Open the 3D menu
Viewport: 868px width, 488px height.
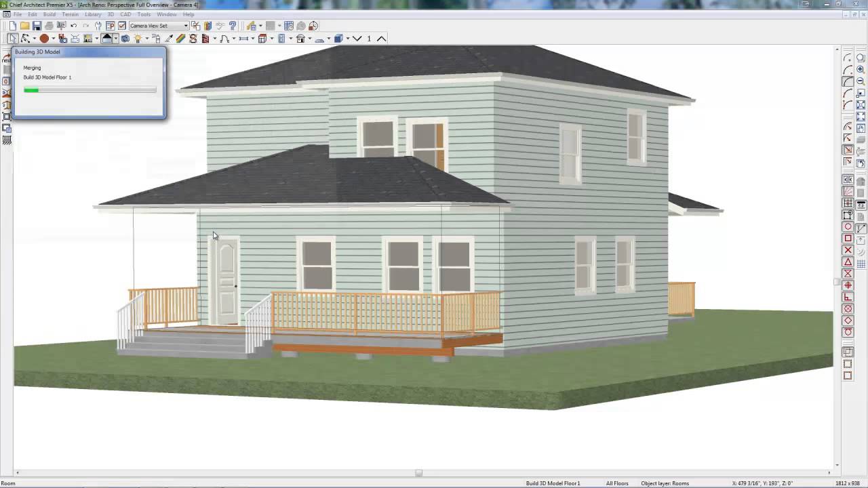click(x=111, y=14)
